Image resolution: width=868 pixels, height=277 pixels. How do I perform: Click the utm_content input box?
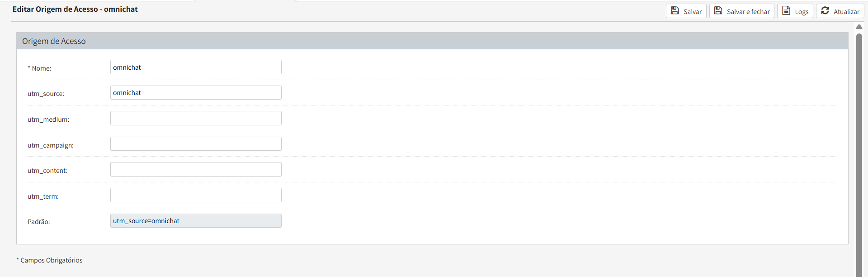point(196,169)
